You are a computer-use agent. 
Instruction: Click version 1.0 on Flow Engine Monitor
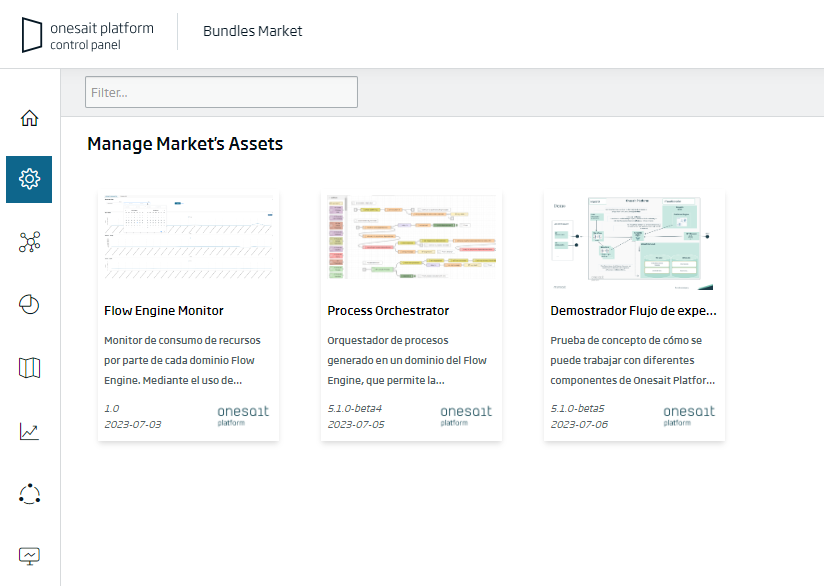click(111, 408)
